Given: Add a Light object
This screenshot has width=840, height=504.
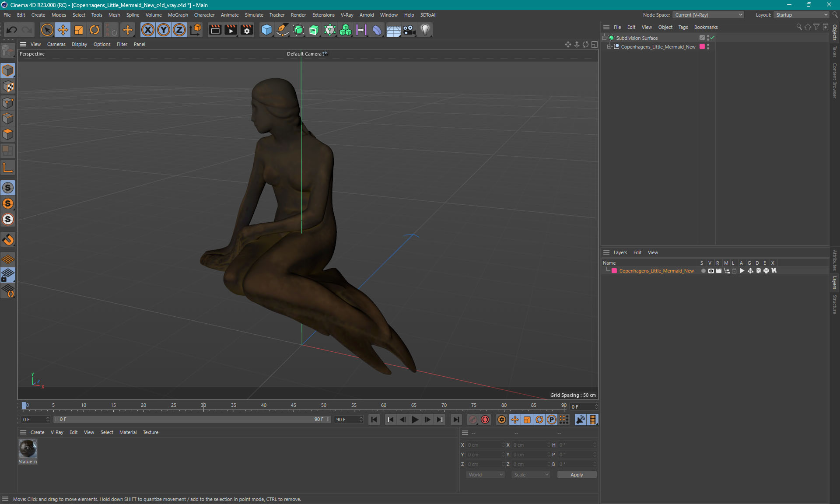Looking at the screenshot, I should [425, 30].
